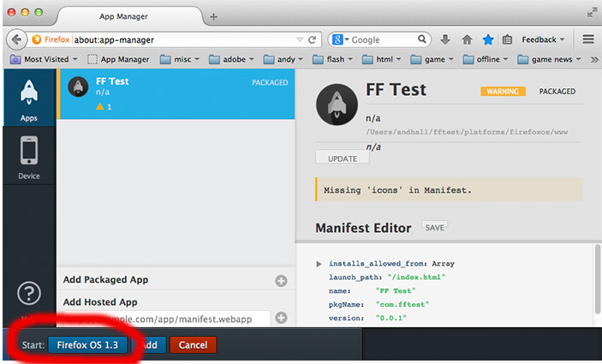
Task: Open the Feedback dropdown
Action: (x=543, y=39)
